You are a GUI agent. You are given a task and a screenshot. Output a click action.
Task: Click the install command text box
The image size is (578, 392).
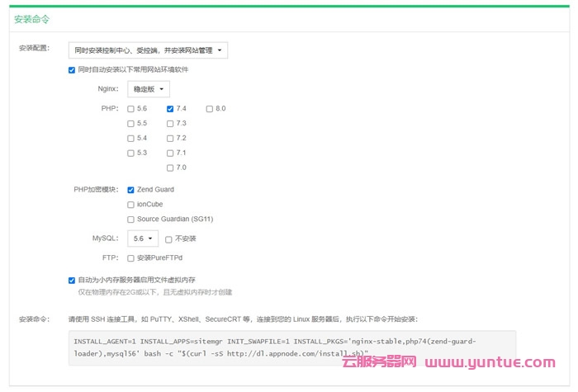(x=291, y=347)
